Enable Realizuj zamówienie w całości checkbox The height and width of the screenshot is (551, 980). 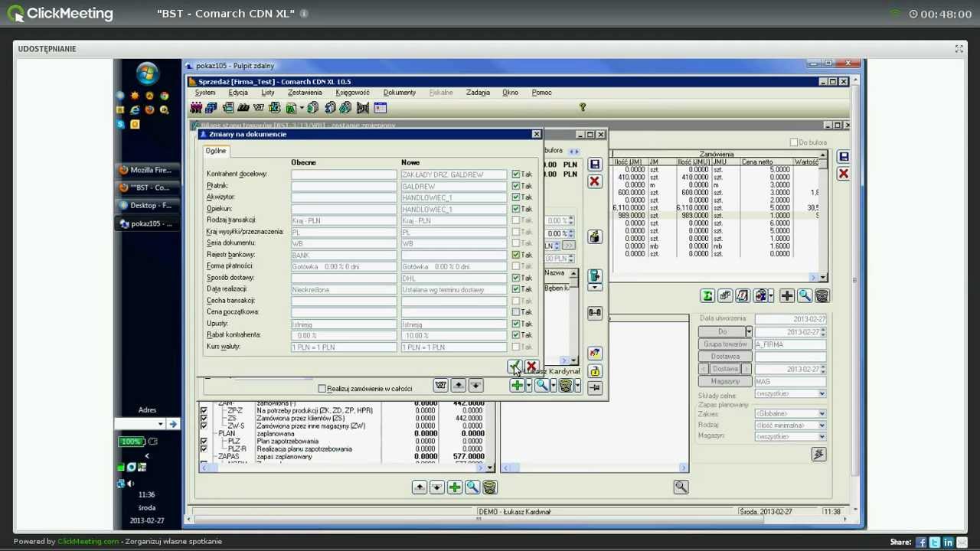322,389
